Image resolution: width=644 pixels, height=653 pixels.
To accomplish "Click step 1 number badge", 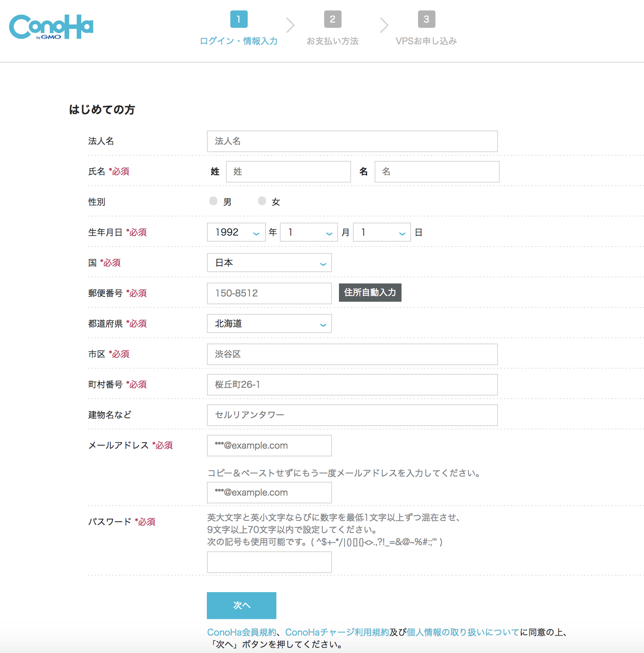I will [239, 19].
